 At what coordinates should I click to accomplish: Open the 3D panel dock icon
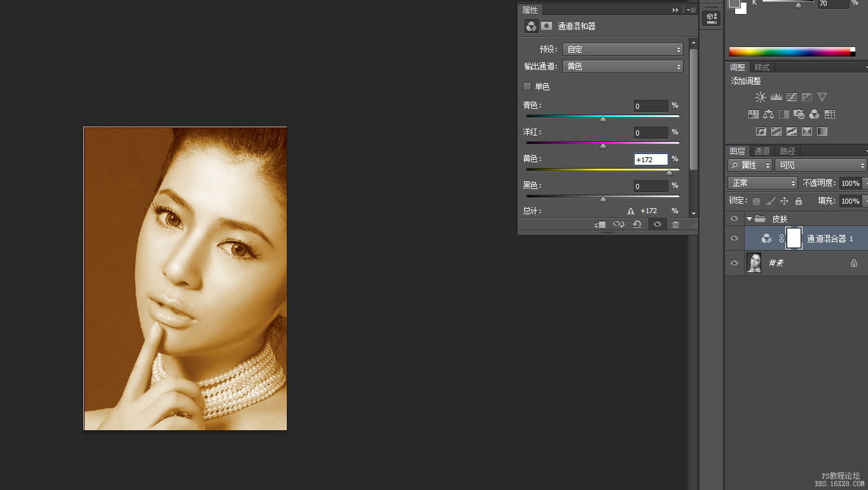coord(712,18)
